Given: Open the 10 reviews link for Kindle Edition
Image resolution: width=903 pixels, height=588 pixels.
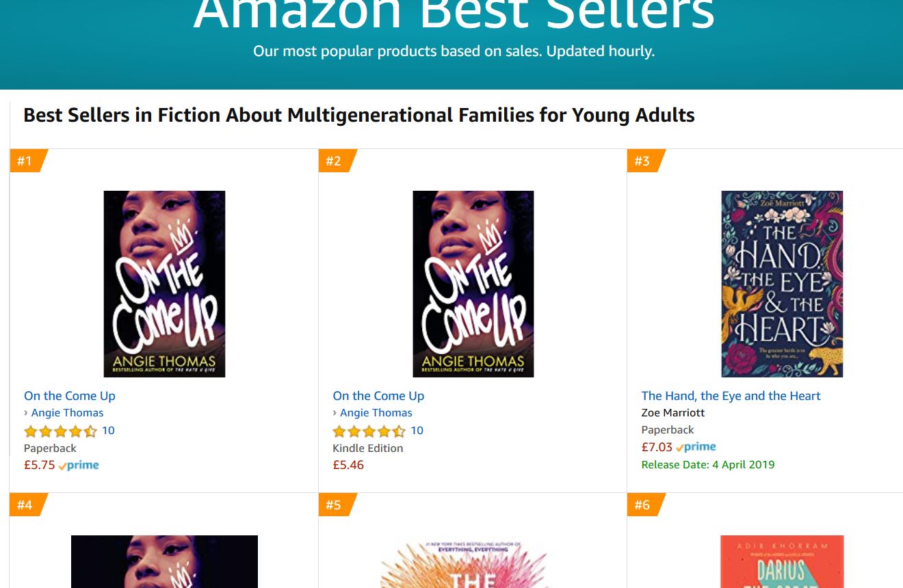Looking at the screenshot, I should [417, 431].
